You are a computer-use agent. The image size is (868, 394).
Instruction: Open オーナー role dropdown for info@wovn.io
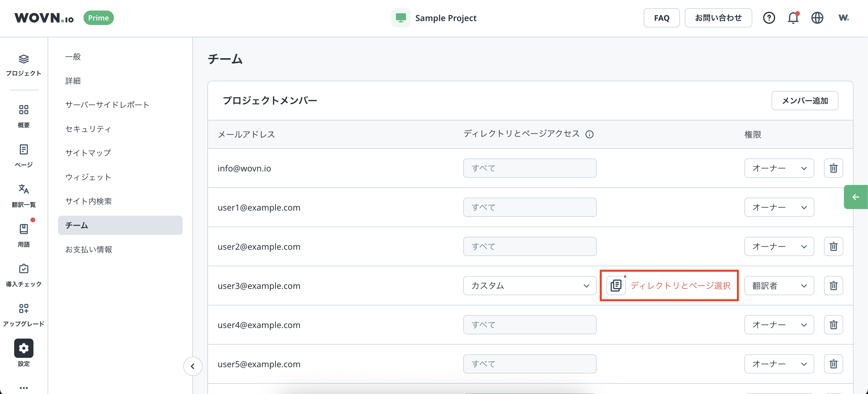(779, 168)
